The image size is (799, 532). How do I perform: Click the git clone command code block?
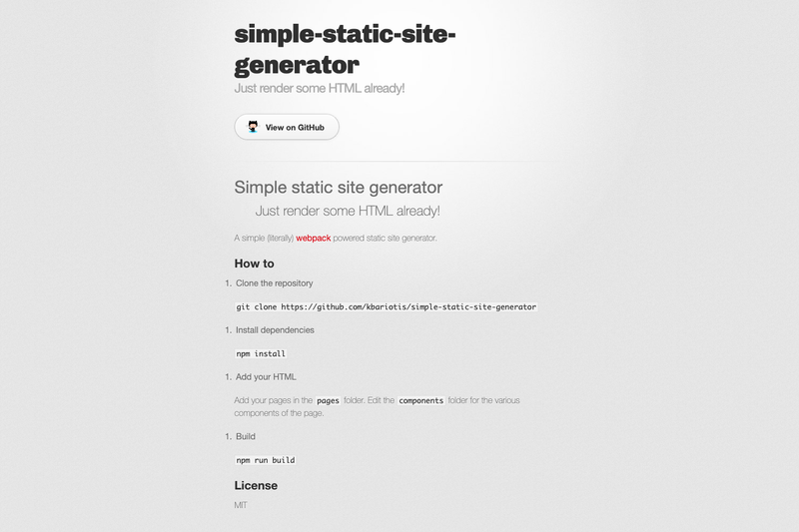tap(386, 307)
